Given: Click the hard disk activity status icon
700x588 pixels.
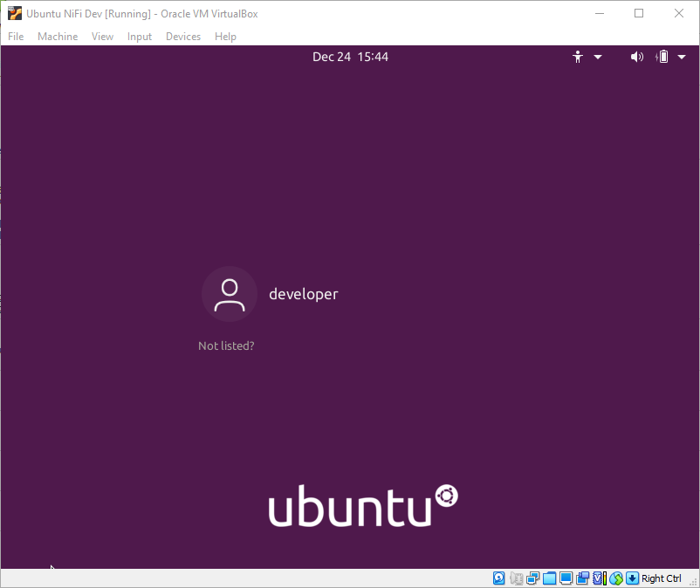Looking at the screenshot, I should pyautogui.click(x=498, y=578).
